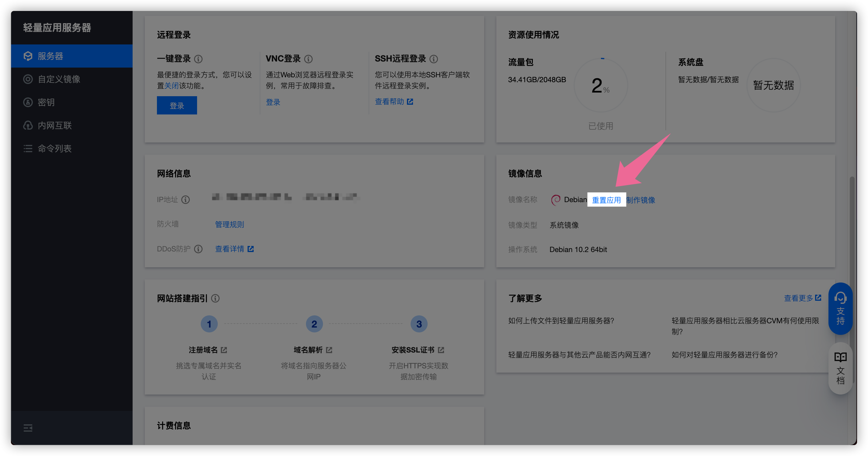Collapse the sidebar with the bottom icon

[x=28, y=428]
